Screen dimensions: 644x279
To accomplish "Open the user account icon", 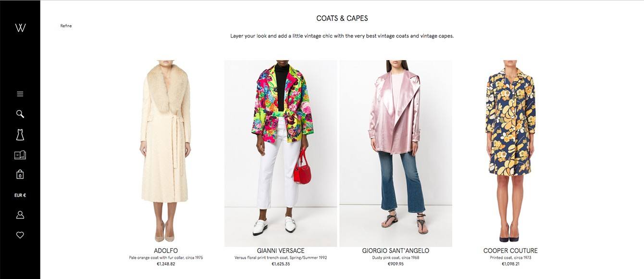I will [20, 215].
